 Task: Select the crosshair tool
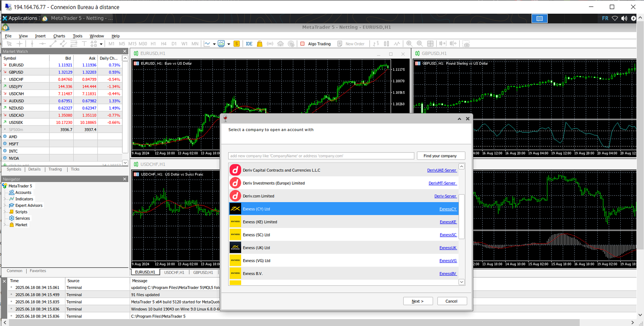pos(19,44)
